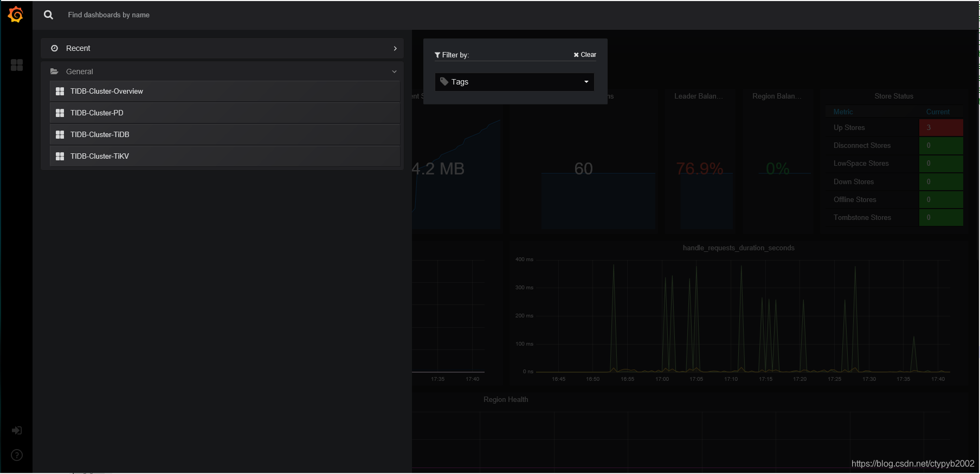Open the TIDB-Cluster-Overview dashboard
The image size is (980, 474).
point(225,92)
